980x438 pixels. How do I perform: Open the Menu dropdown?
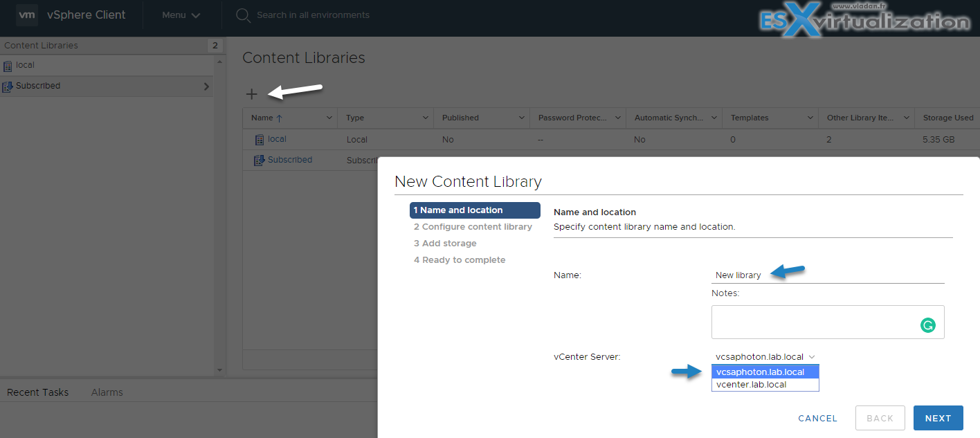pos(181,15)
